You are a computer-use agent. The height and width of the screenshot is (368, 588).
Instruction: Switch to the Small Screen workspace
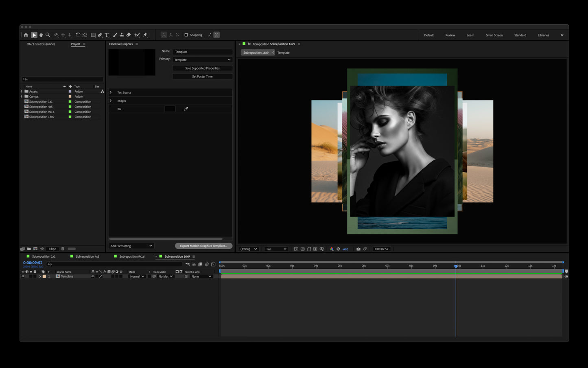coord(494,35)
